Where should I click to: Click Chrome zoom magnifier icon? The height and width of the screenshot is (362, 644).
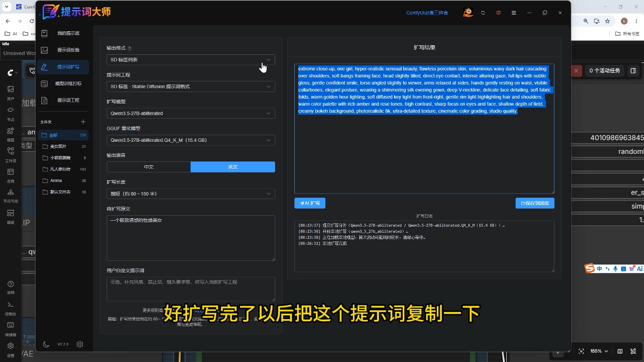coord(586,21)
